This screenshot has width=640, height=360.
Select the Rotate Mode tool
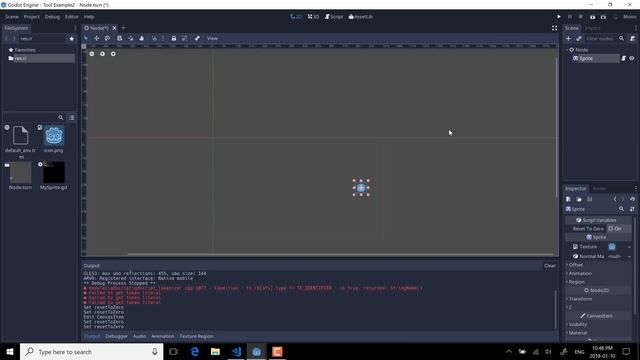pos(107,38)
